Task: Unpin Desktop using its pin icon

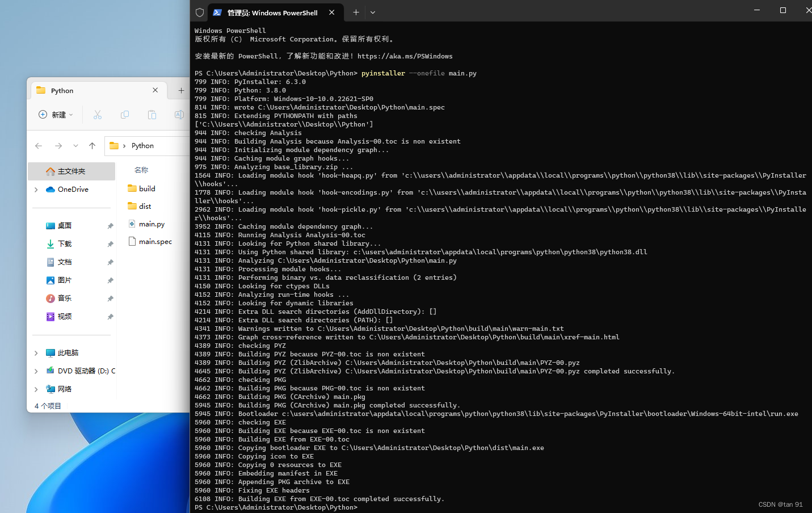Action: tap(110, 226)
